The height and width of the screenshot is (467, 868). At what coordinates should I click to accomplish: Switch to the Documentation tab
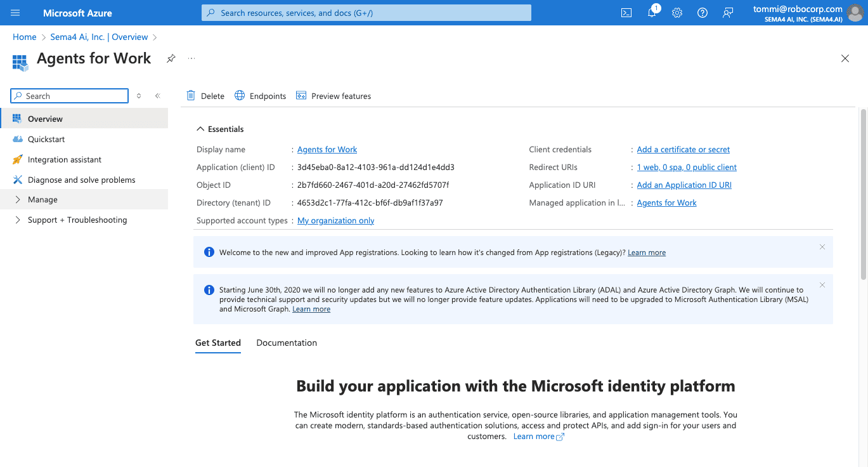coord(286,343)
